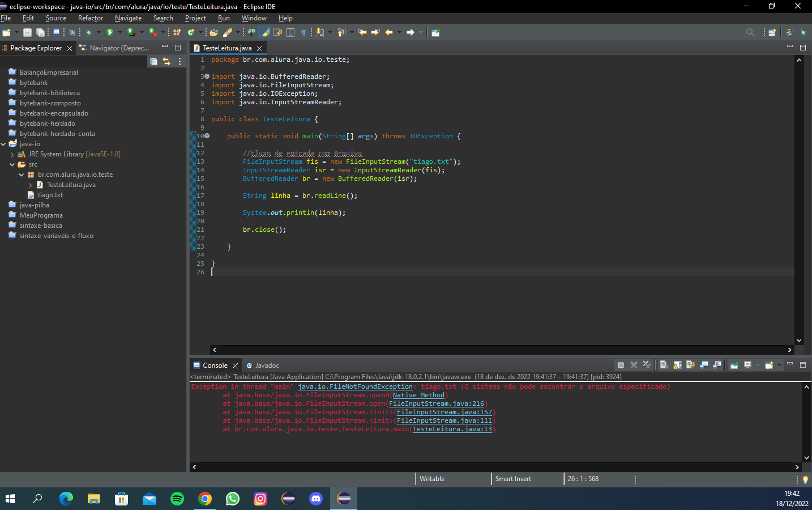Click the New Java Package icon
This screenshot has width=812, height=510.
(x=177, y=32)
